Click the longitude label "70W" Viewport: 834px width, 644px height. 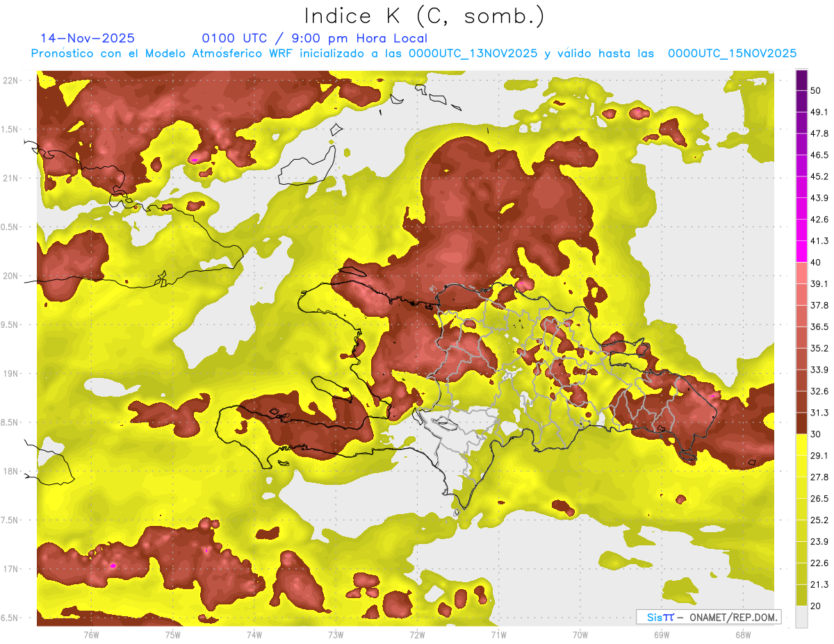(x=580, y=634)
